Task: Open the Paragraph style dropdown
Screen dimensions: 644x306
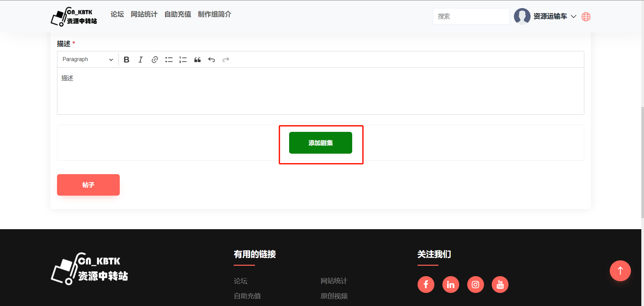Action: pos(88,59)
